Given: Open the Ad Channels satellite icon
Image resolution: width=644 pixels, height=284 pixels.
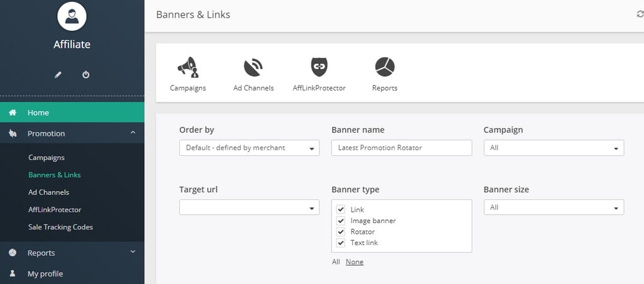Looking at the screenshot, I should [253, 67].
